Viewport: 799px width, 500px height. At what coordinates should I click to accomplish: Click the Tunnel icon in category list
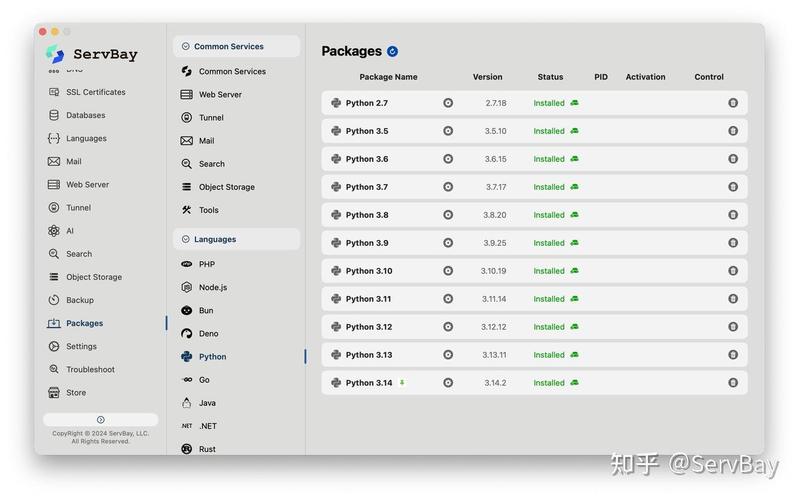tap(187, 118)
